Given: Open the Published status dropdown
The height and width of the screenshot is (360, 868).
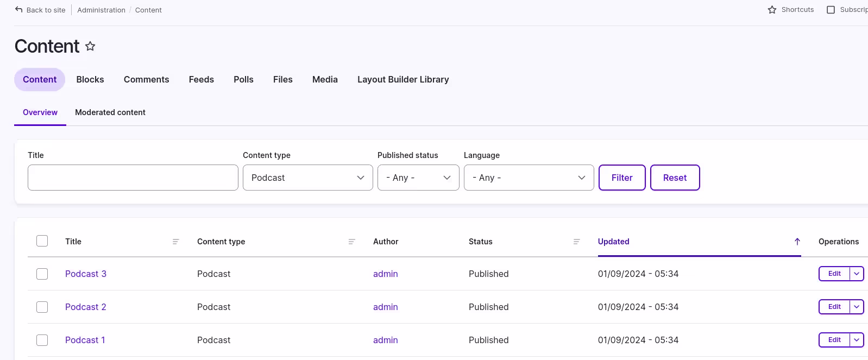Looking at the screenshot, I should tap(418, 178).
